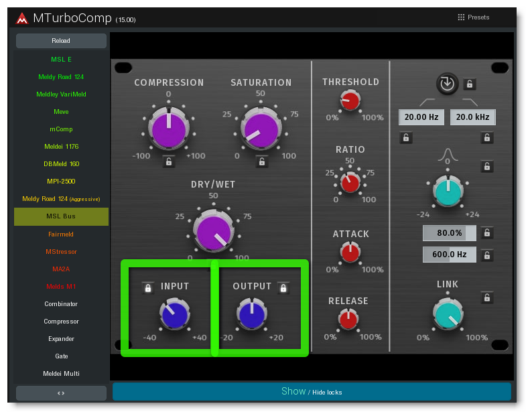Select the Meldei 1176 preset
532x418 pixels.
pyautogui.click(x=61, y=147)
